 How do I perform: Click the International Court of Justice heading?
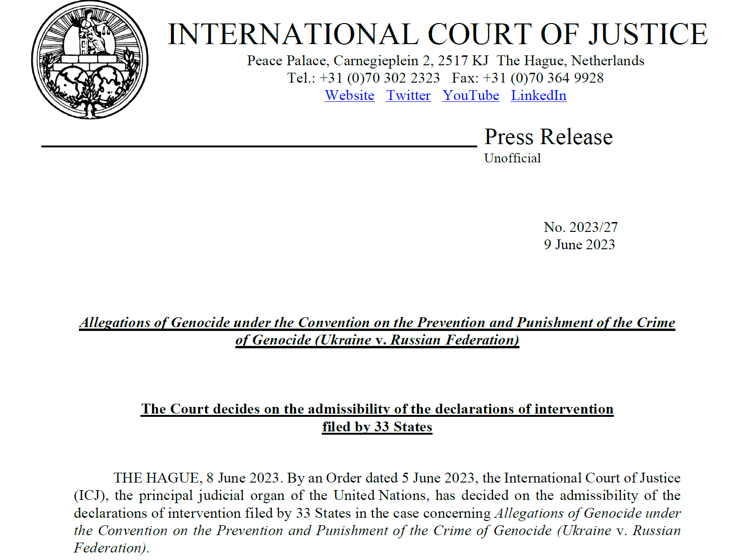click(x=437, y=34)
